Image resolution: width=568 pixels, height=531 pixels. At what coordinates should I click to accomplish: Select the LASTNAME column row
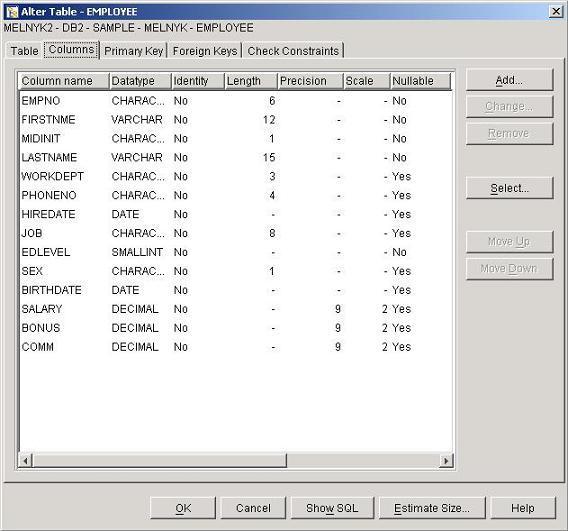235,158
